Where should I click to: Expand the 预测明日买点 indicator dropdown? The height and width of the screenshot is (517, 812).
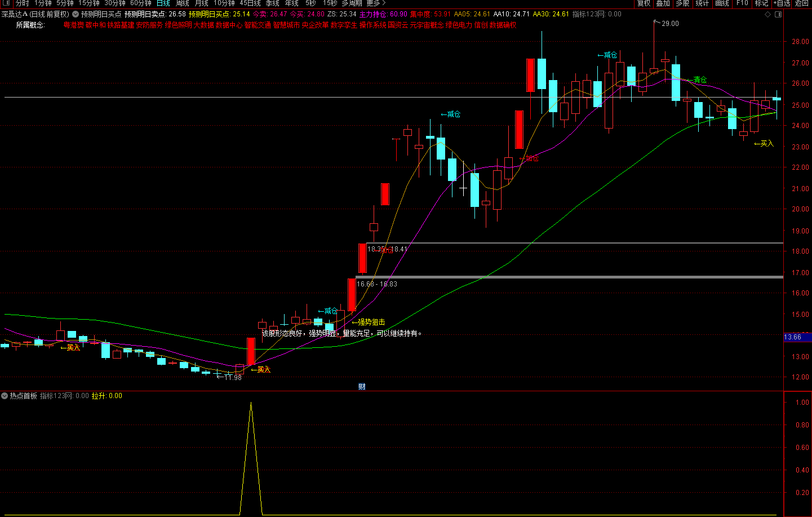pos(76,14)
